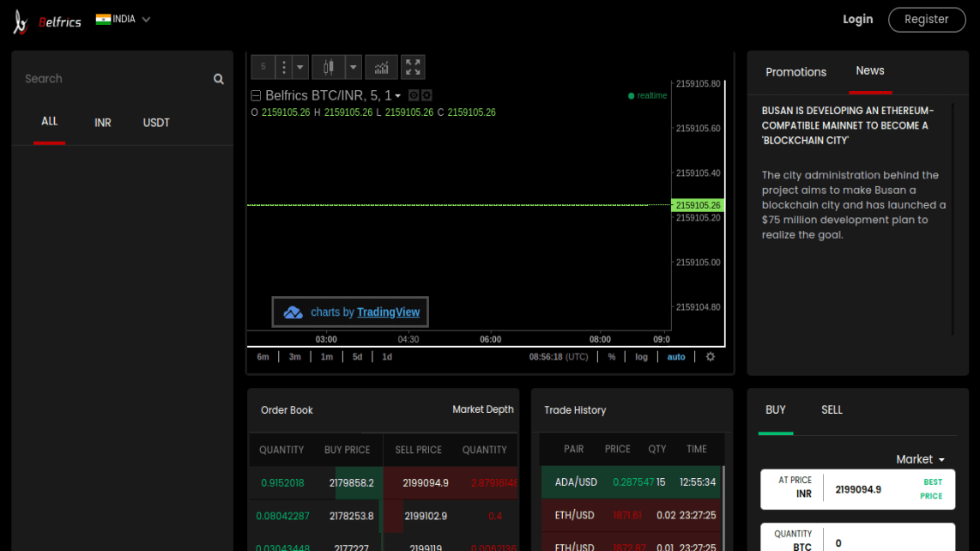This screenshot has width=980, height=551.
Task: Open the TradingView link
Action: click(388, 312)
